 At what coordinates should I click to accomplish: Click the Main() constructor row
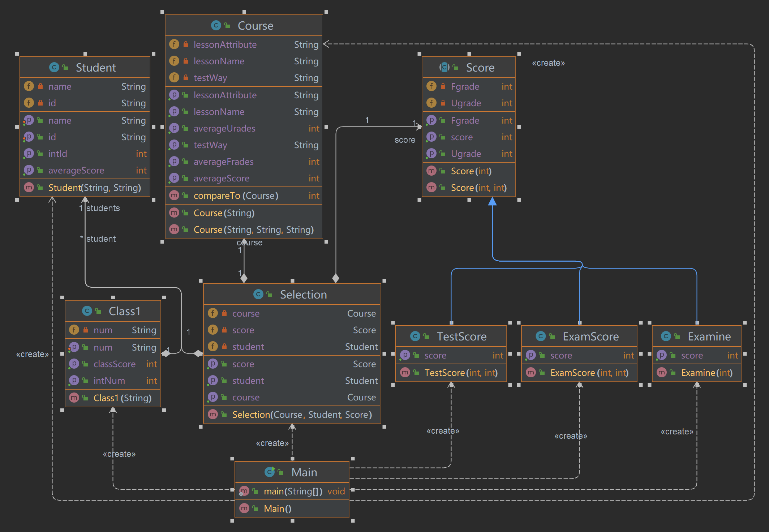click(x=277, y=509)
